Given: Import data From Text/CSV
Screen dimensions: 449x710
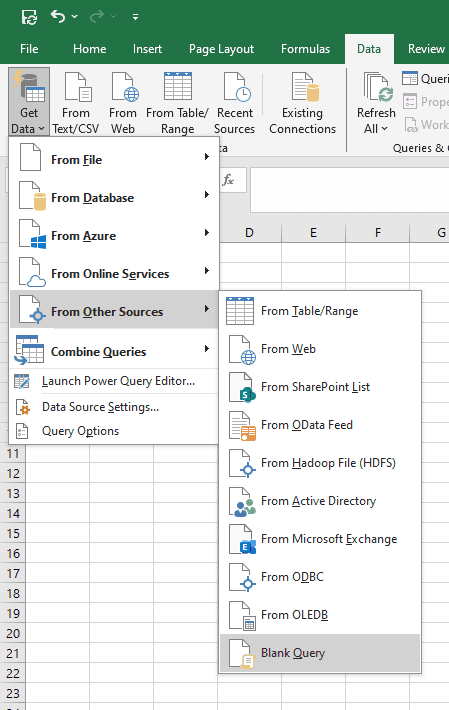Looking at the screenshot, I should 76,103.
